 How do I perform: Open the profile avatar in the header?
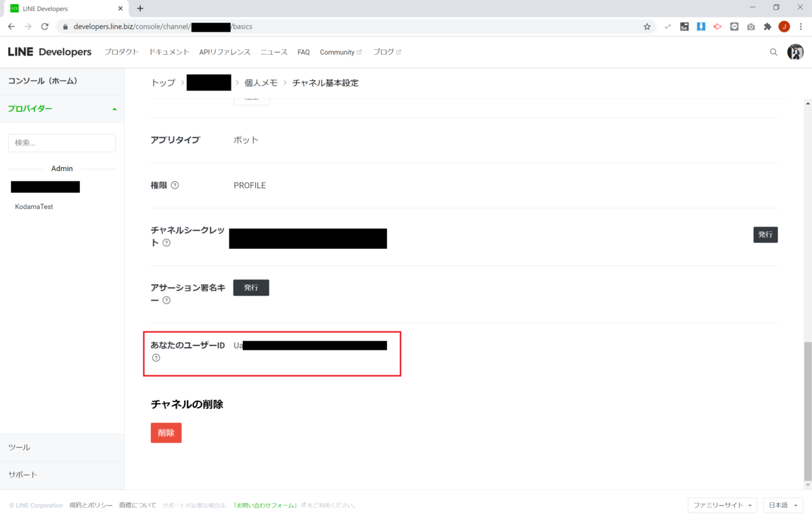tap(795, 51)
